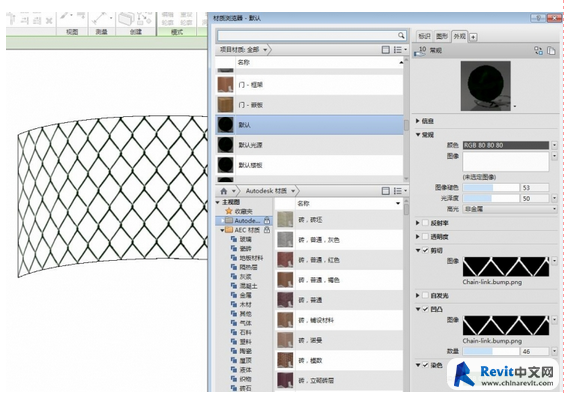The width and height of the screenshot is (564, 395).
Task: Toggle library panel button in project materials bar
Action: pyautogui.click(x=385, y=50)
